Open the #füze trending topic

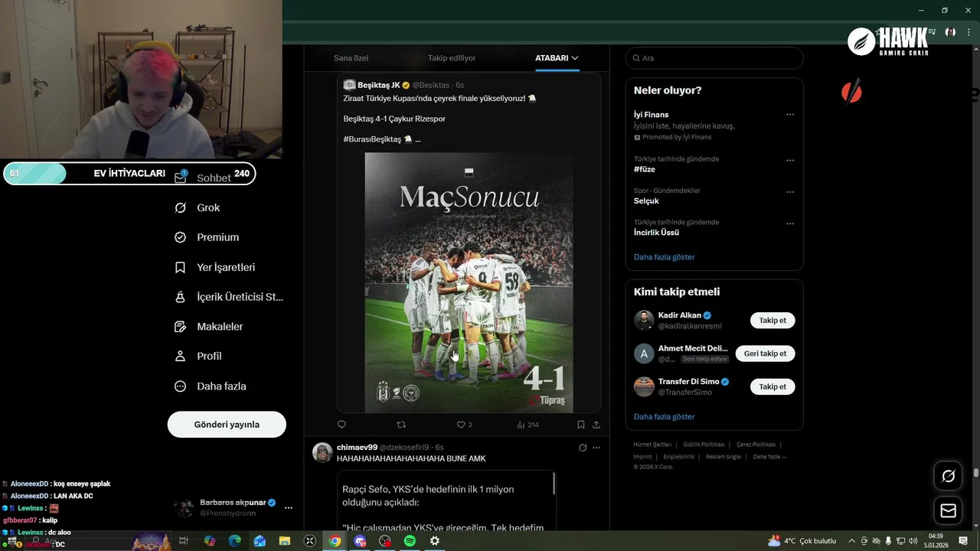pyautogui.click(x=645, y=169)
